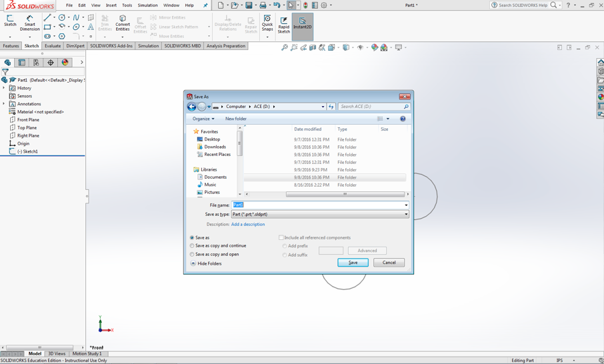The image size is (604, 364).
Task: Open the Tools menu
Action: (x=127, y=5)
